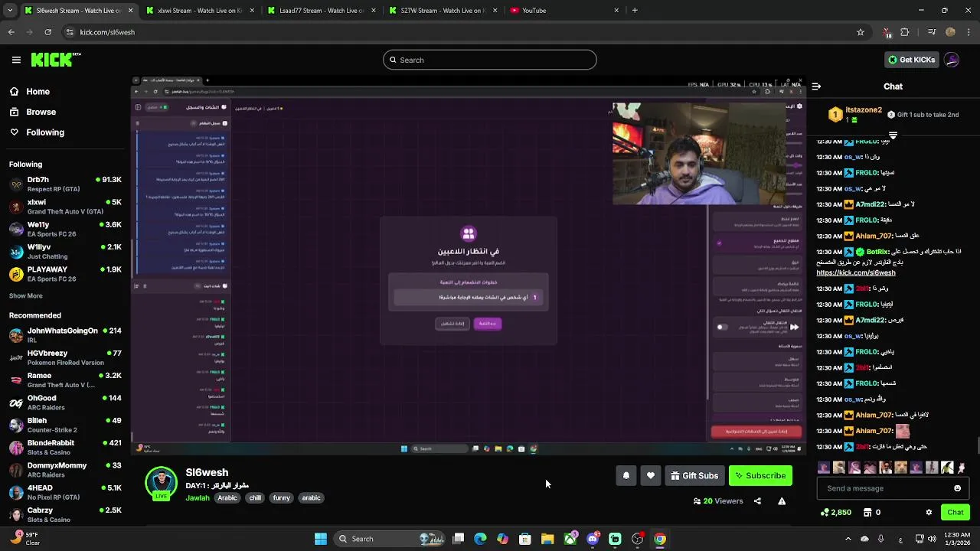The image size is (980, 551).
Task: Expand Show more followed channels
Action: point(26,296)
